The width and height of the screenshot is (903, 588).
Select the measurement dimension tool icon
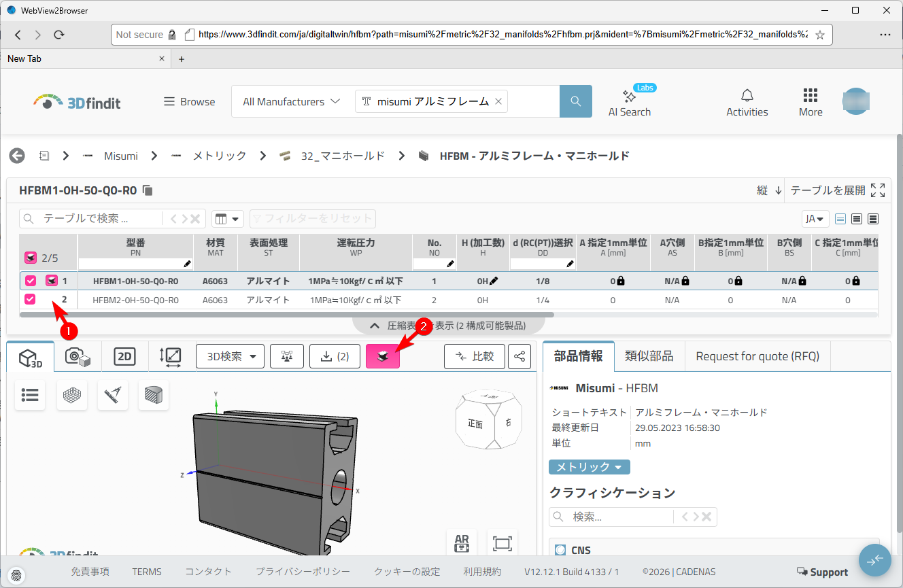click(113, 395)
